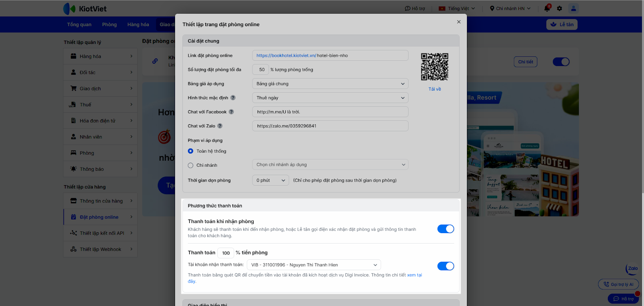Click the Số lượng đặt phòng tối đa field
Viewport: 644px width, 306px height.
[x=261, y=70]
